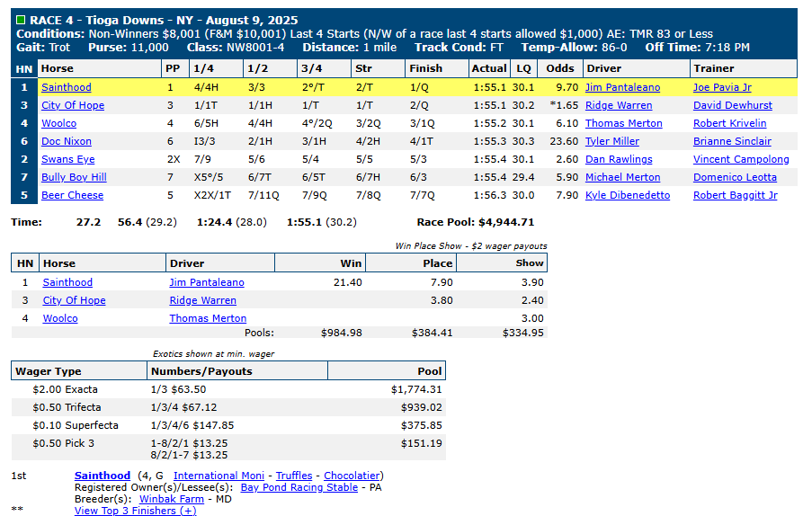Open trainer Vincent Campolong link
This screenshot has width=812, height=516.
(741, 159)
